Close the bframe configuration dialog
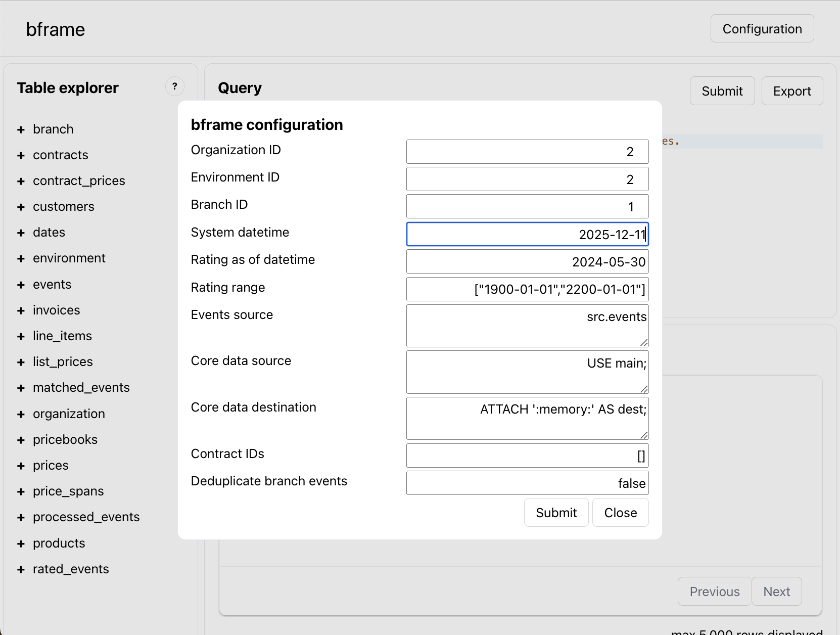This screenshot has width=840, height=635. (x=620, y=513)
